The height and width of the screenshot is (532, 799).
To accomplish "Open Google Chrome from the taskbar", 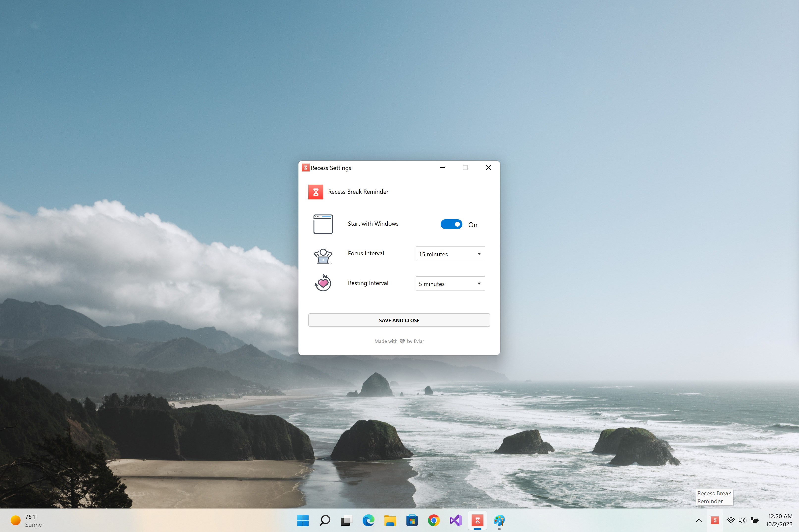I will coord(434,520).
